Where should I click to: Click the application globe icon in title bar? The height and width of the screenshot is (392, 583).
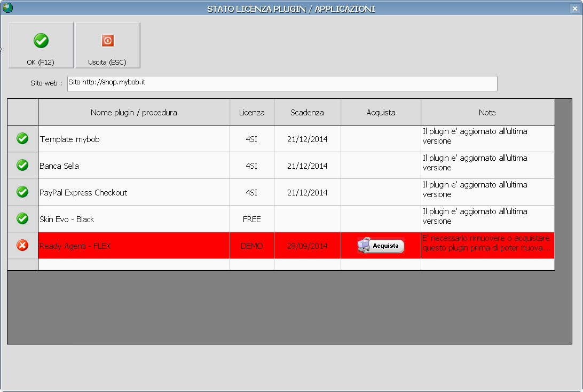pyautogui.click(x=7, y=7)
